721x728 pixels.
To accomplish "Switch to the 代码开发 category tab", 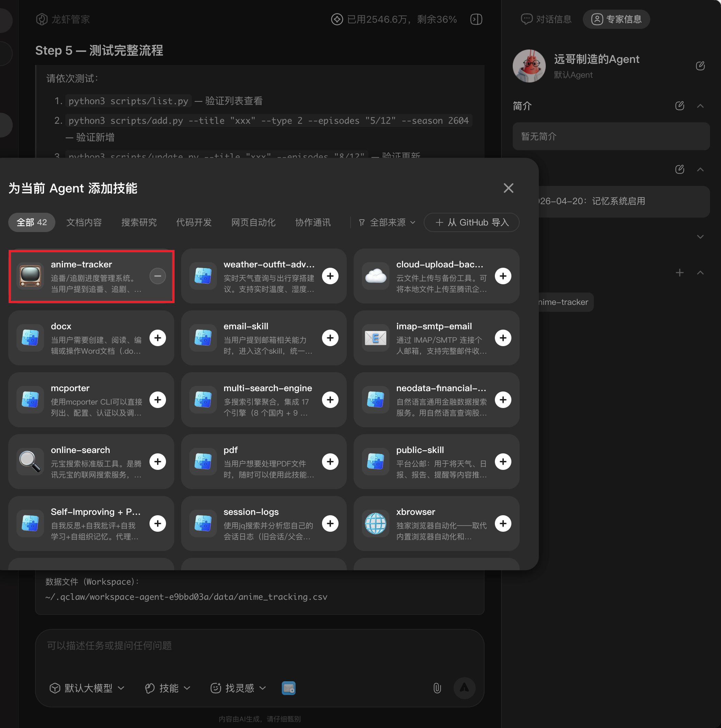I will [193, 222].
